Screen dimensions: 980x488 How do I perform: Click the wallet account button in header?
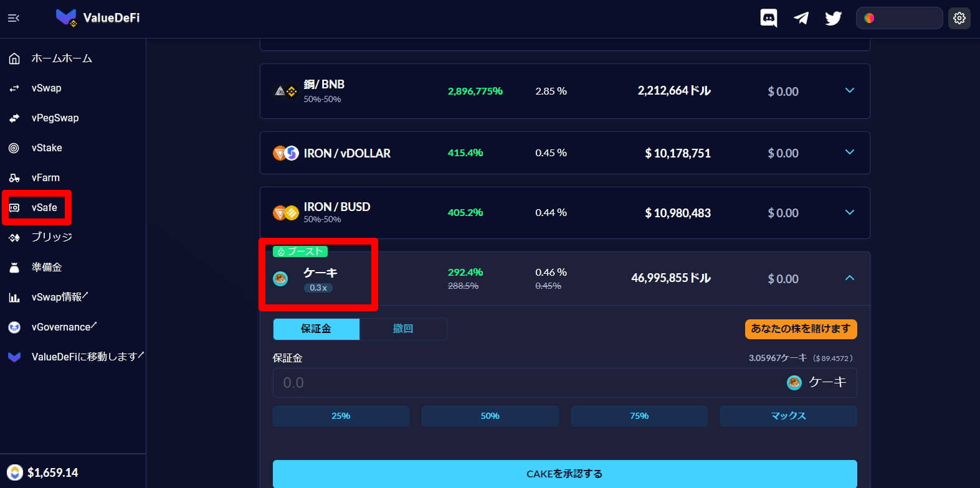[x=899, y=18]
